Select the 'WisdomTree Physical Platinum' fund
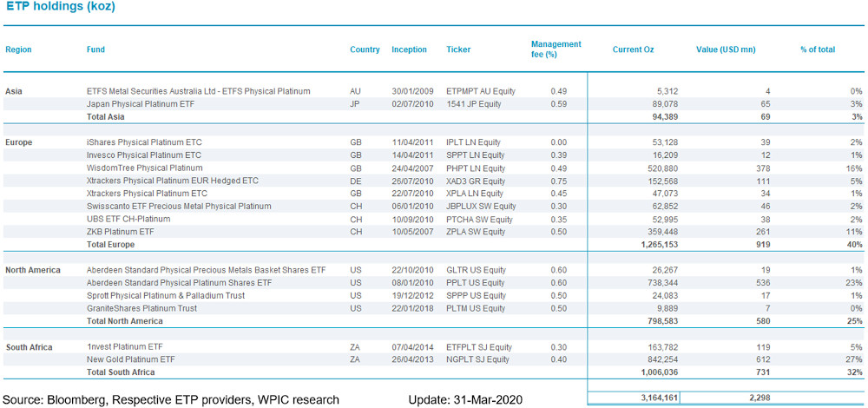This screenshot has height=408, width=868. 144,168
